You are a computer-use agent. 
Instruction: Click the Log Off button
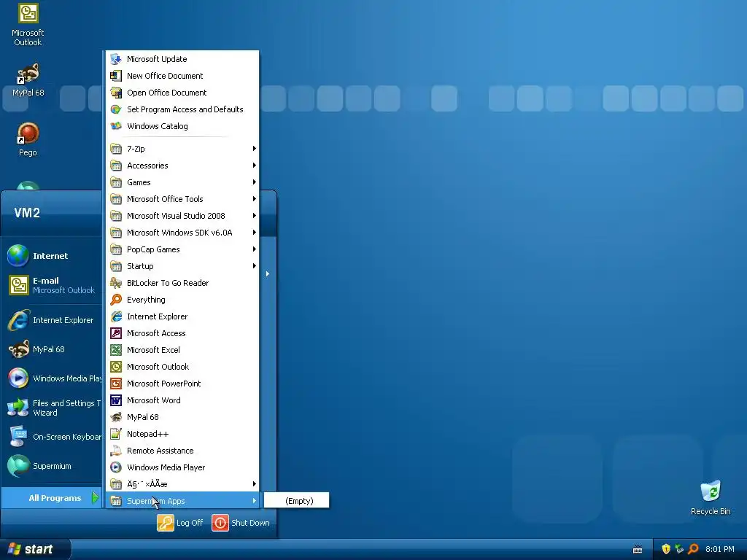click(181, 523)
